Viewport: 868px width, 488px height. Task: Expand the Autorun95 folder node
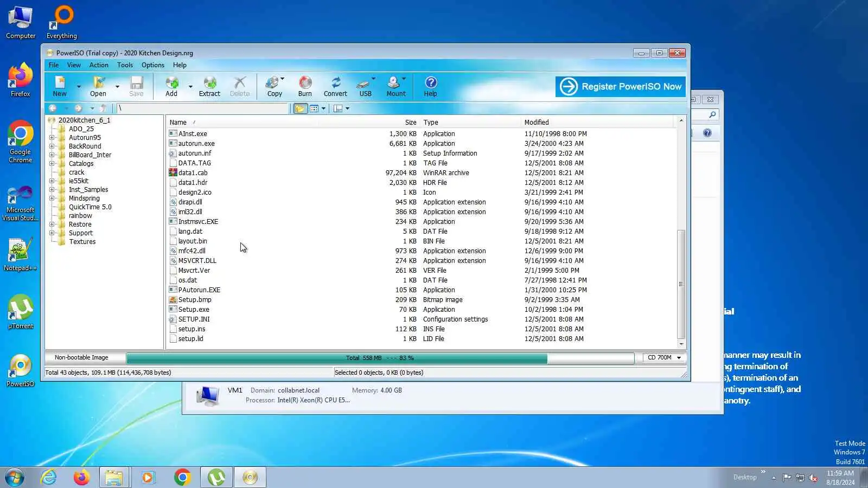click(x=52, y=138)
